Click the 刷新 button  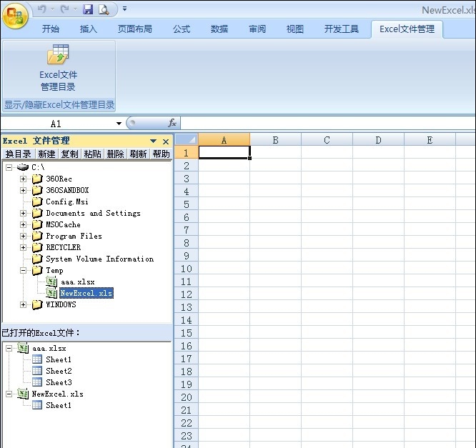click(x=138, y=154)
